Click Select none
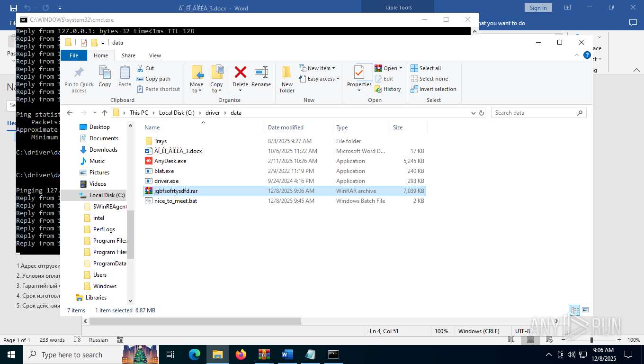This screenshot has height=364, width=644. (429, 79)
